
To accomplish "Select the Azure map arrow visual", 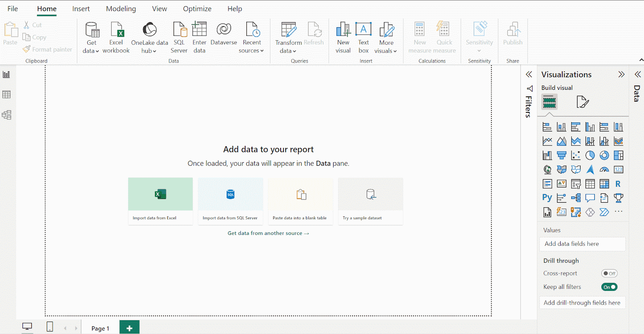I will [590, 170].
